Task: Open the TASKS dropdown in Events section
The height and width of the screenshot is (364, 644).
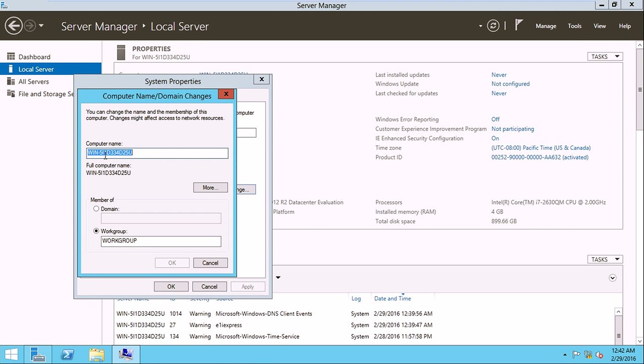Action: pyautogui.click(x=605, y=259)
